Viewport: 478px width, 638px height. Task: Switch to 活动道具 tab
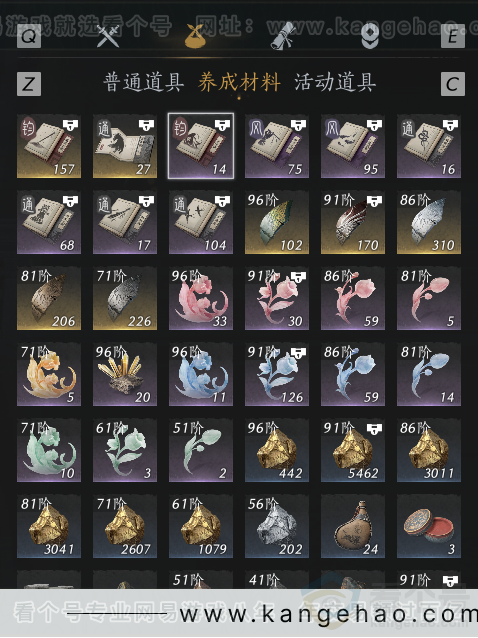click(x=335, y=83)
